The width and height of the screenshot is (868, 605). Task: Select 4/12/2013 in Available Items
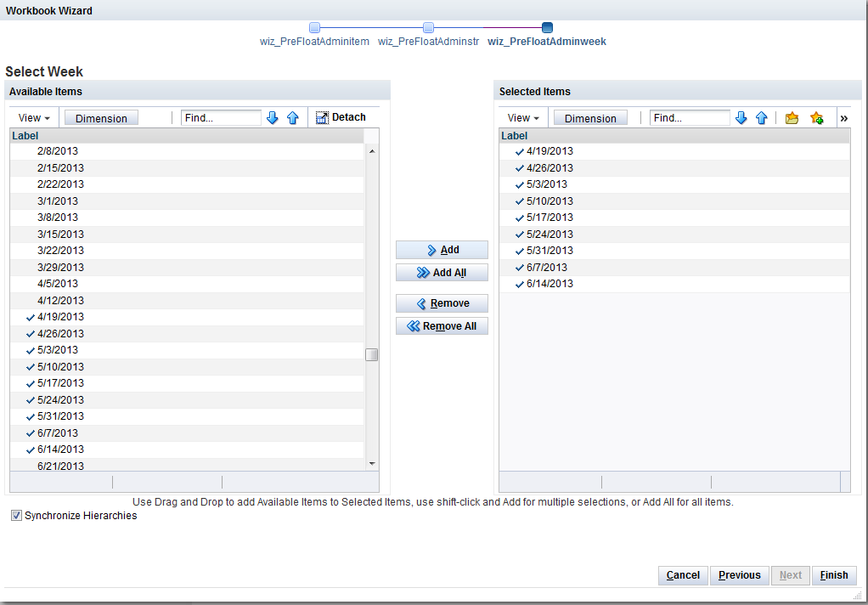187,301
